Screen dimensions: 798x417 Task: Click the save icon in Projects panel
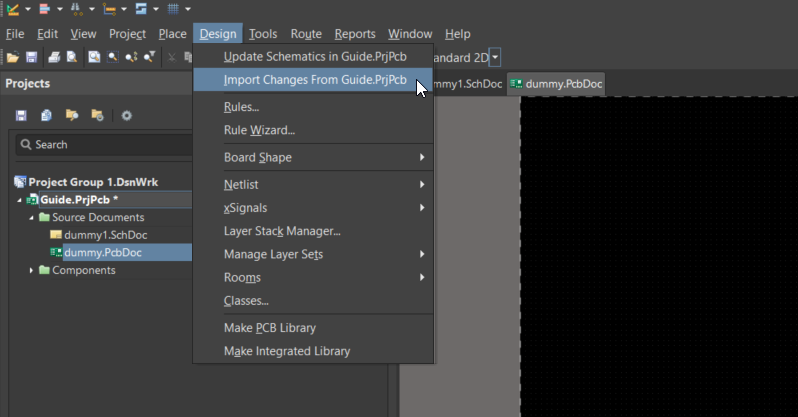click(21, 115)
